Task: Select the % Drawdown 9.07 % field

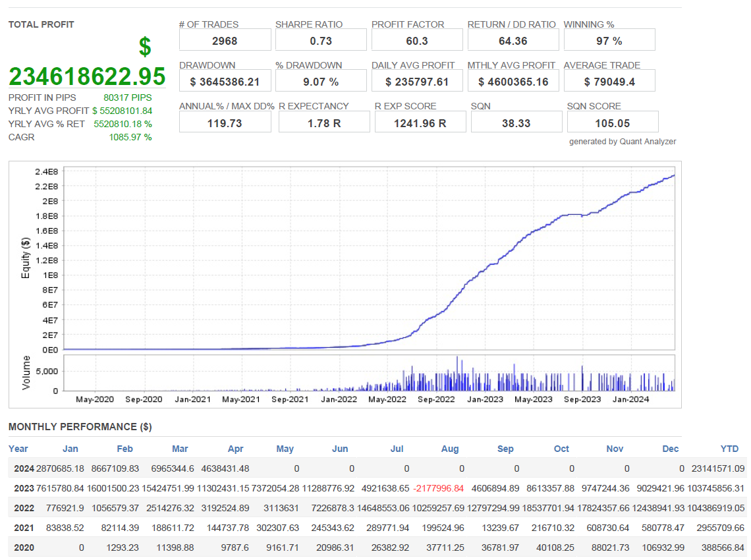Action: [x=321, y=82]
